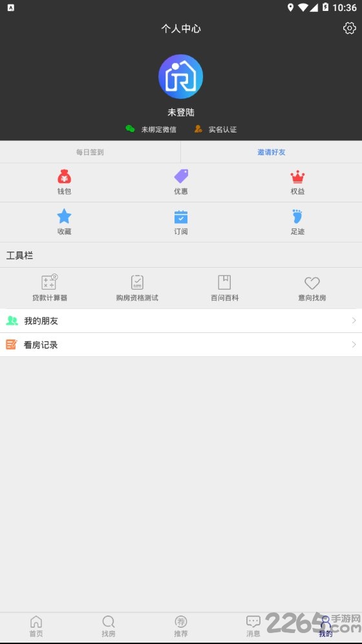Image resolution: width=362 pixels, height=644 pixels.
Task: Tap the Wi-Fi signal status icon
Action: [303, 7]
